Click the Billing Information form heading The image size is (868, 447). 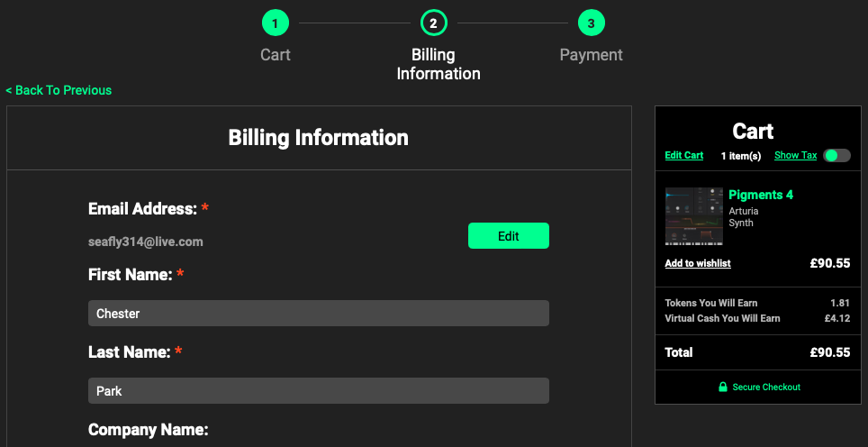tap(319, 137)
